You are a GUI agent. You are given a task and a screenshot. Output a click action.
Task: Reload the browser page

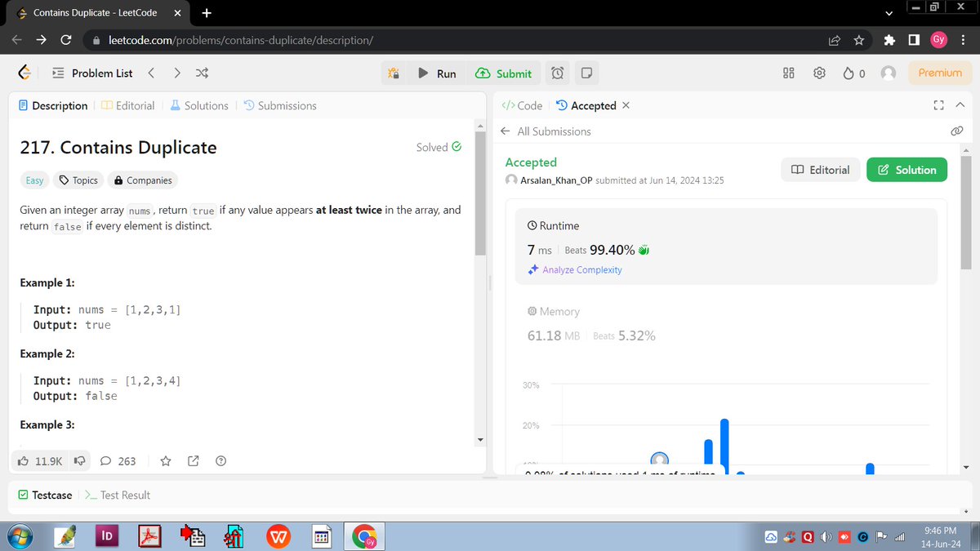point(65,39)
